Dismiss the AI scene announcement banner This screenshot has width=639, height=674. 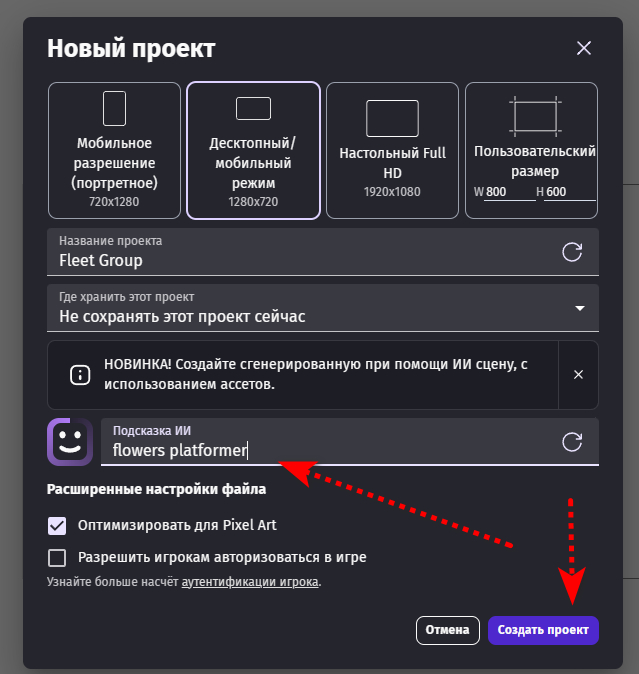578,374
